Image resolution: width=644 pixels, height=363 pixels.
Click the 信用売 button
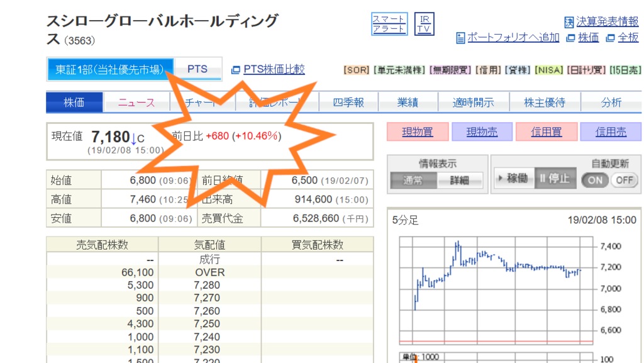click(611, 132)
